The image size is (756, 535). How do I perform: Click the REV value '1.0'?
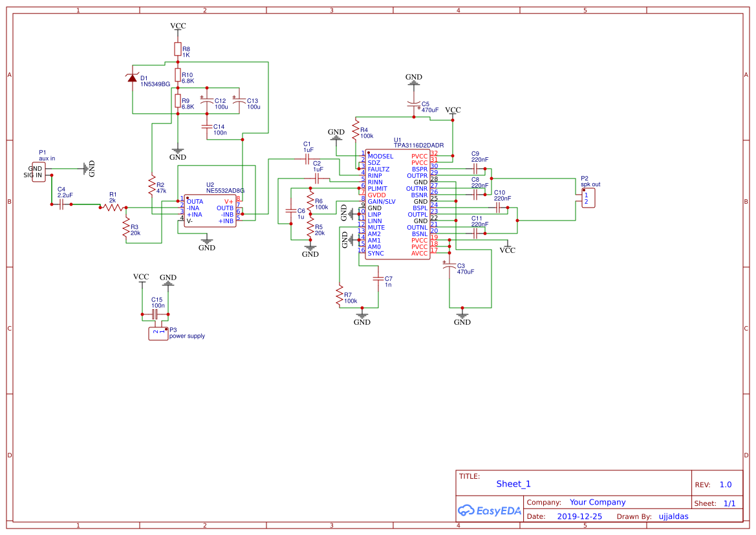(x=726, y=485)
